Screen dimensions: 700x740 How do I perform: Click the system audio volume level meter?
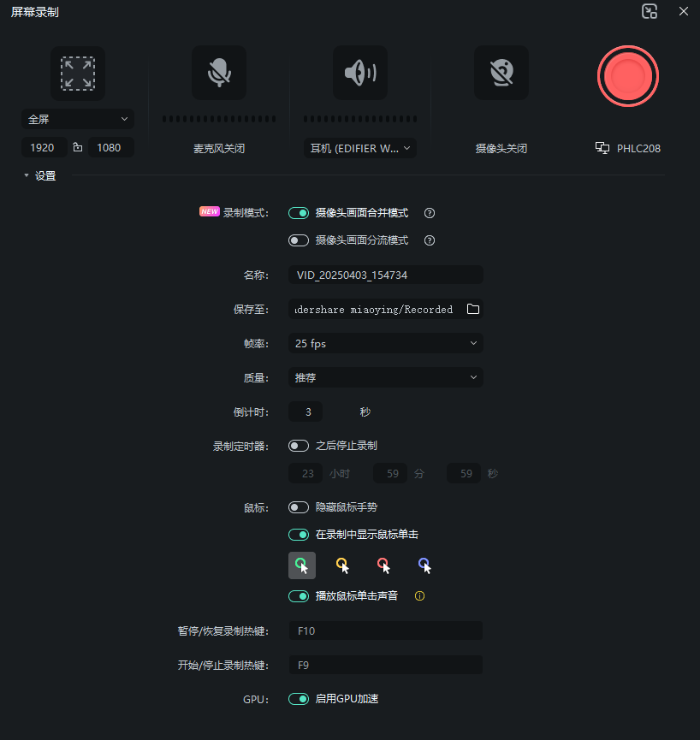point(360,119)
